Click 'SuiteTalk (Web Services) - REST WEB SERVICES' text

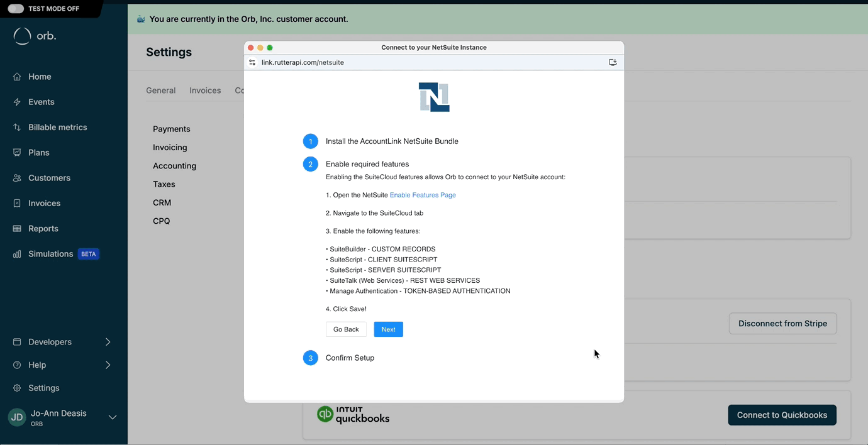coord(405,280)
